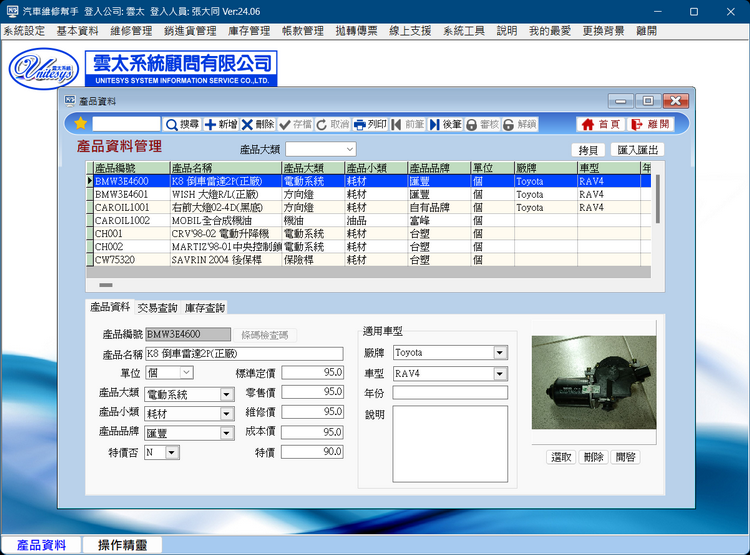Click the 刪除 delete record button

[257, 124]
